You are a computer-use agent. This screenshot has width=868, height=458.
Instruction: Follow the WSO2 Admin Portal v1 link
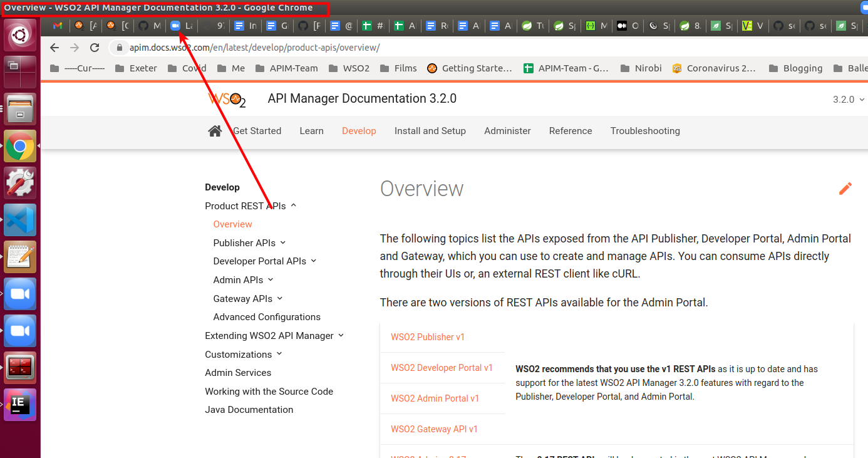pyautogui.click(x=435, y=398)
